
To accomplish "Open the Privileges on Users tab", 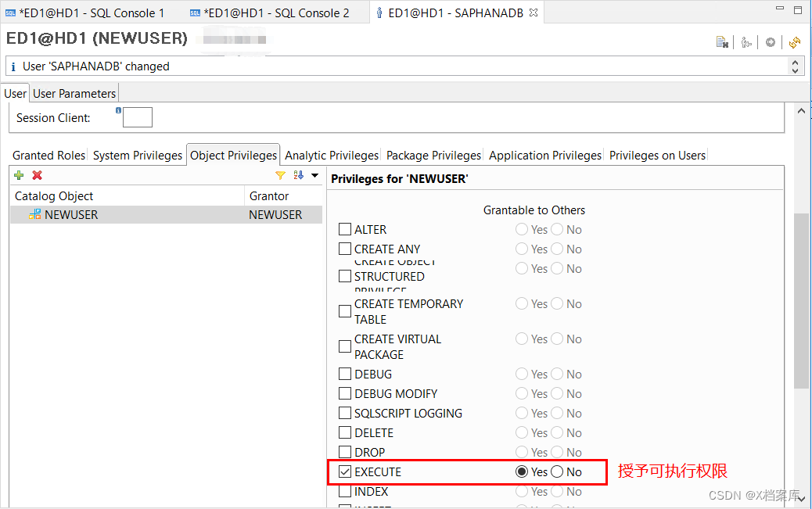I will point(657,156).
